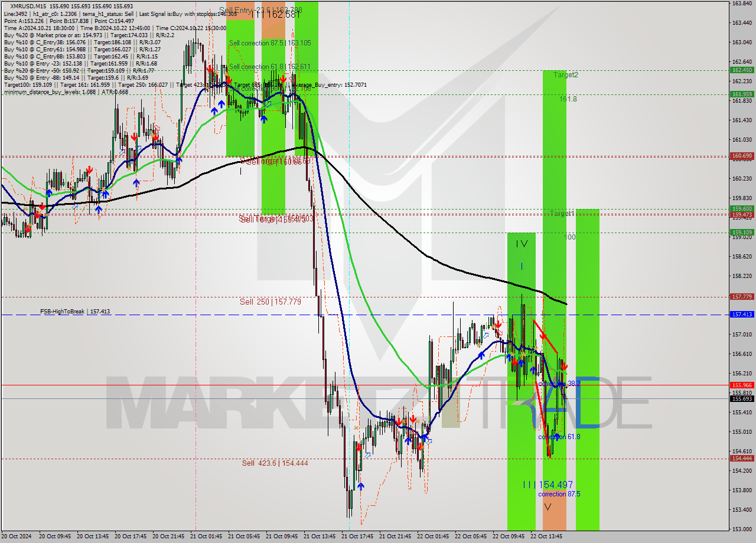Click the '20 Oct 2024' time axis label
The width and height of the screenshot is (756, 543).
click(17, 537)
